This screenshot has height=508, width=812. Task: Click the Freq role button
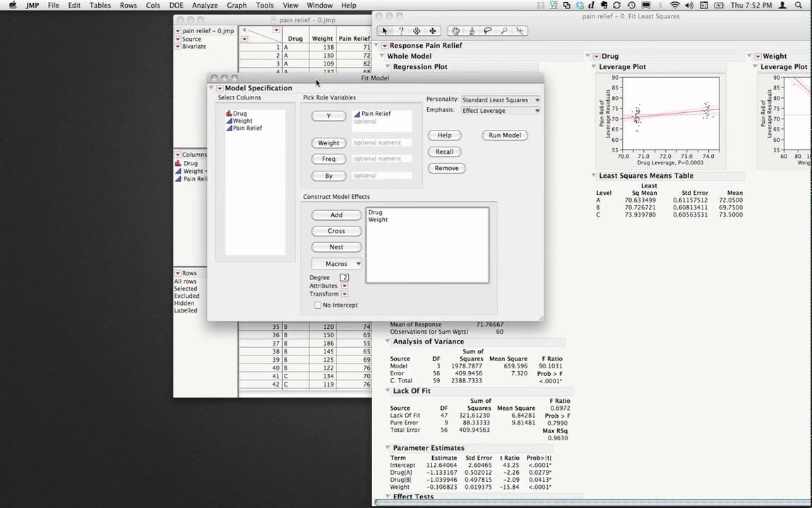(x=329, y=159)
